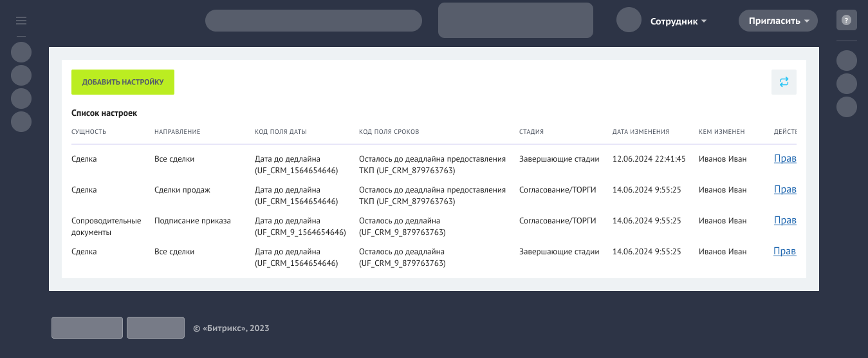Click the СУЩНОСТЬ column header

coord(89,132)
